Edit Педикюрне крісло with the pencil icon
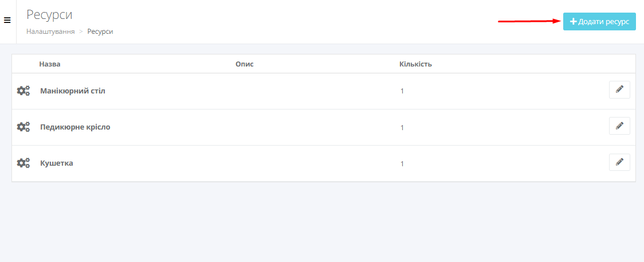 [619, 126]
